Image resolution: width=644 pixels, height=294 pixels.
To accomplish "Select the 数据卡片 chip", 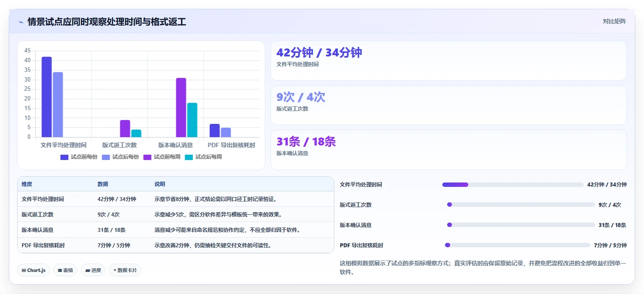I will (x=125, y=270).
